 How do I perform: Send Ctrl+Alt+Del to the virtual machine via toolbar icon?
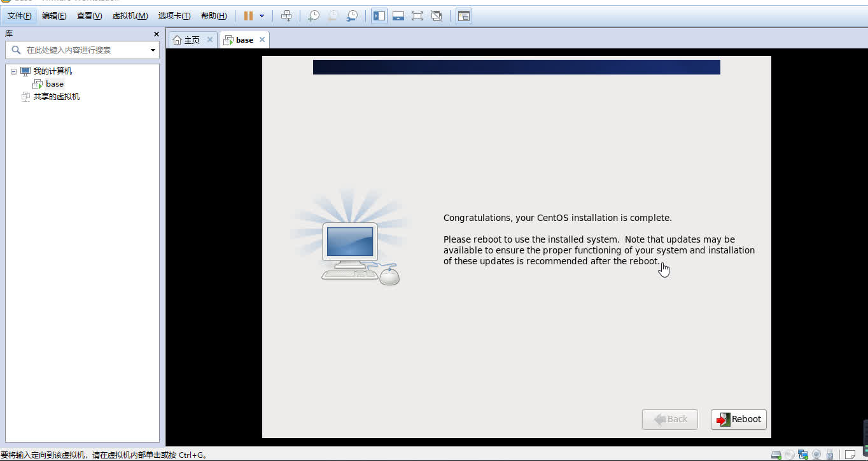286,16
